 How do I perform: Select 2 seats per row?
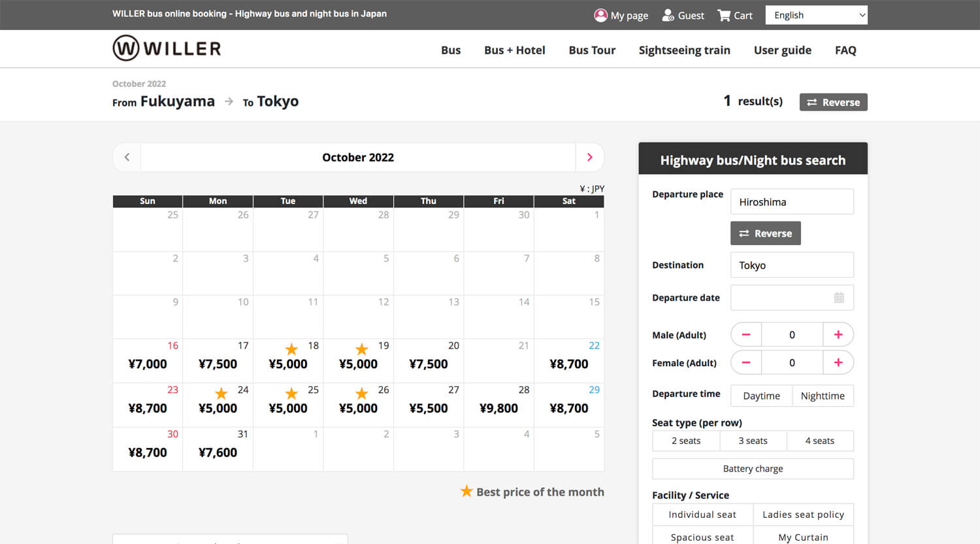(686, 441)
